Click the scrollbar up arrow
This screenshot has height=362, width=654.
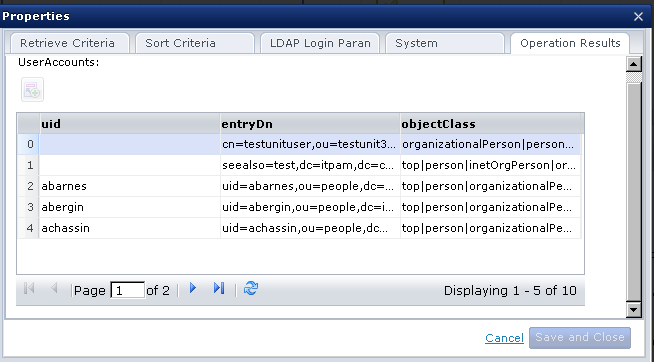point(634,64)
